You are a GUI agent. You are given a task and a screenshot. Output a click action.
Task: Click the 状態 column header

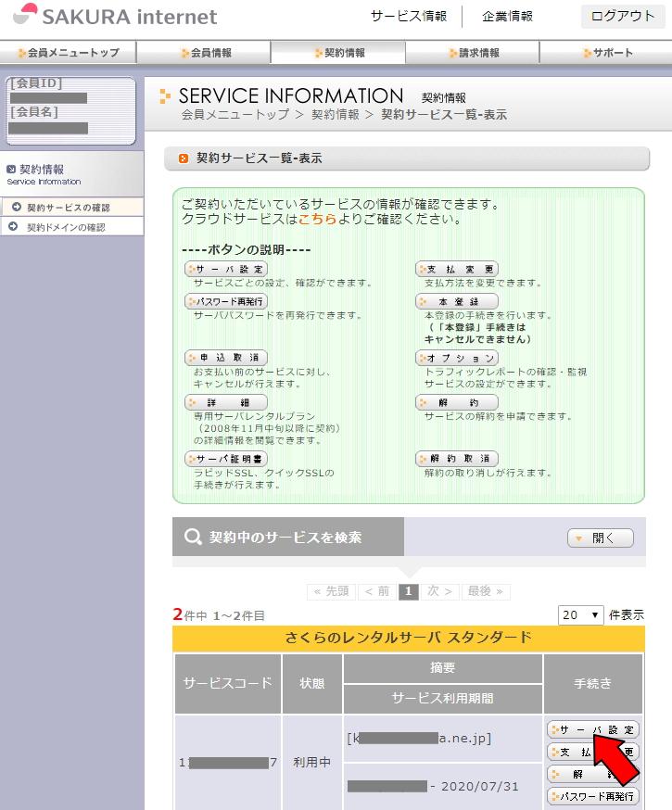coord(312,683)
